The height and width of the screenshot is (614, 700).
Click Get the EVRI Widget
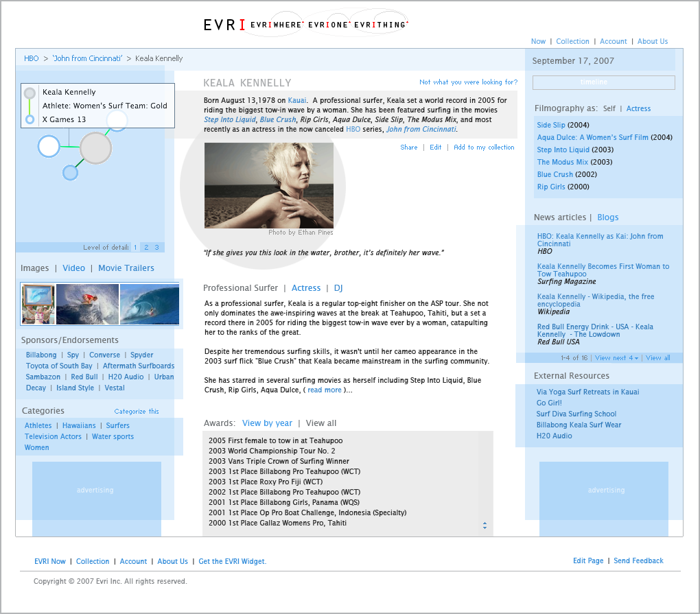point(232,561)
